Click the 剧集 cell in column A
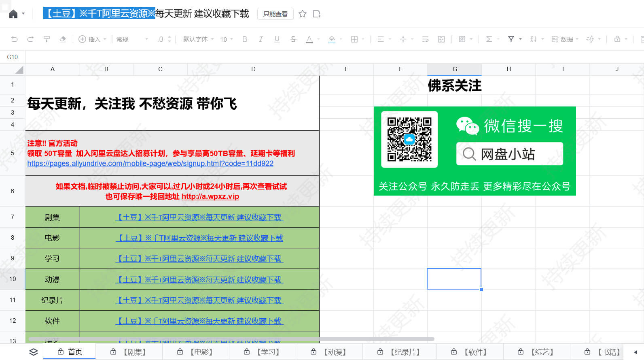The height and width of the screenshot is (360, 644). pos(52,217)
